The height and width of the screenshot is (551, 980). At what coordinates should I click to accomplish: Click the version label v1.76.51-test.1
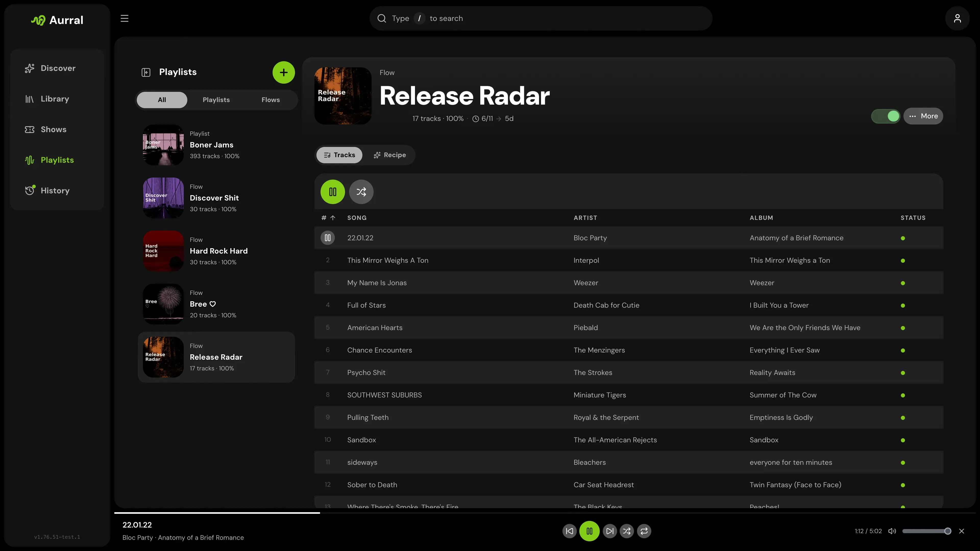(x=57, y=537)
